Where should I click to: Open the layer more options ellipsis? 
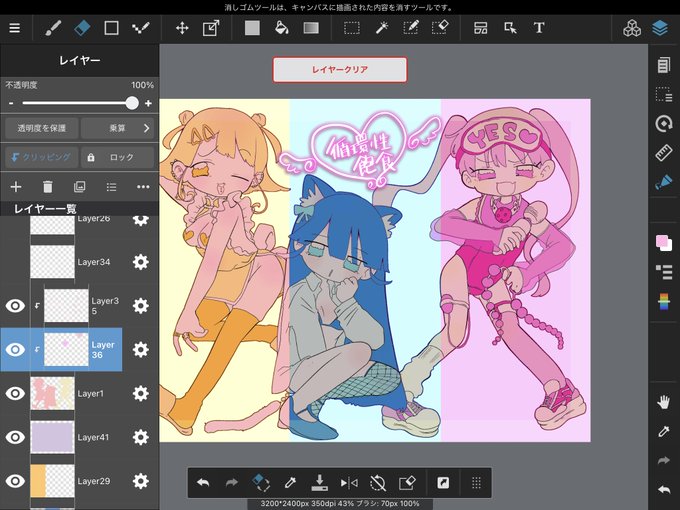(143, 187)
